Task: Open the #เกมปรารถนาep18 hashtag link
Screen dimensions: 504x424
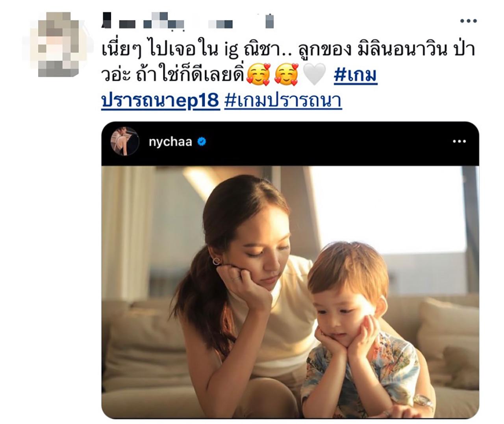Action: pyautogui.click(x=239, y=87)
